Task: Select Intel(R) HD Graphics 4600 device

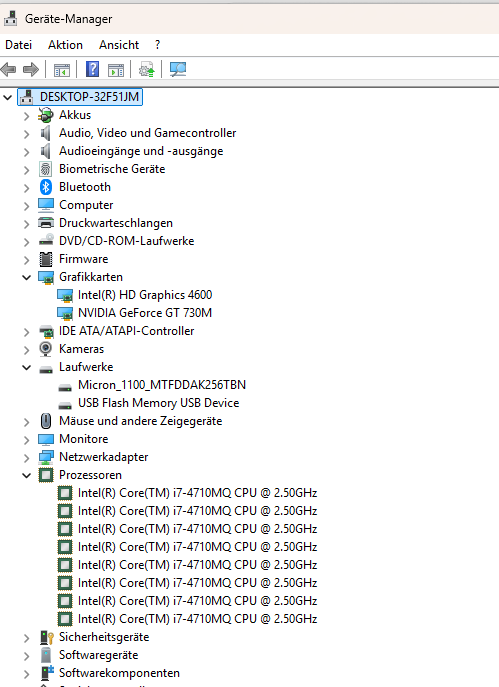Action: pos(145,295)
